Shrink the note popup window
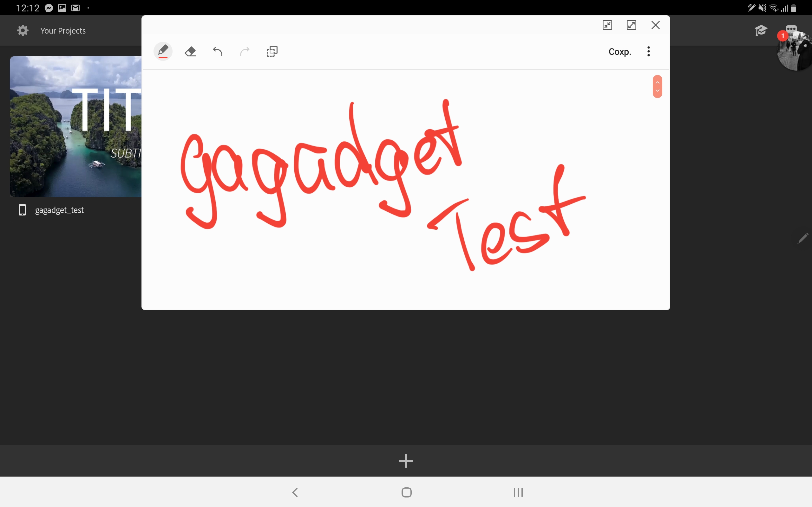Viewport: 812px width, 507px height. pos(607,25)
